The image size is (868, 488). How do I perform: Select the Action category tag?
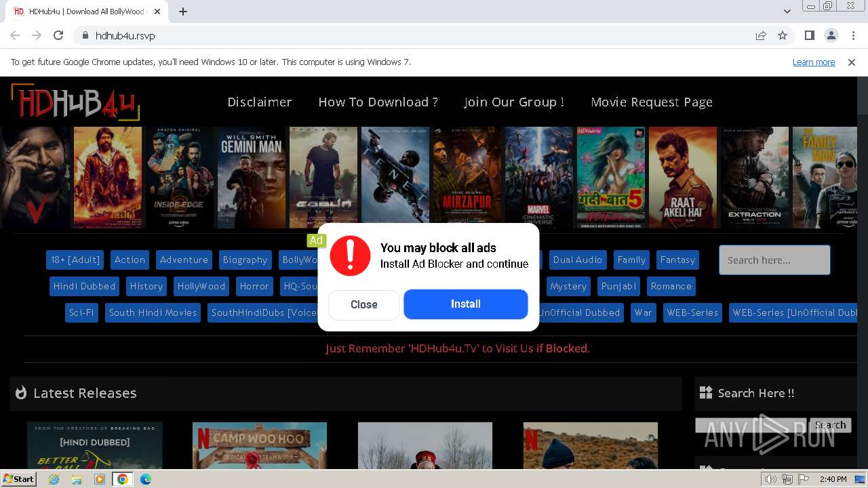(x=130, y=260)
